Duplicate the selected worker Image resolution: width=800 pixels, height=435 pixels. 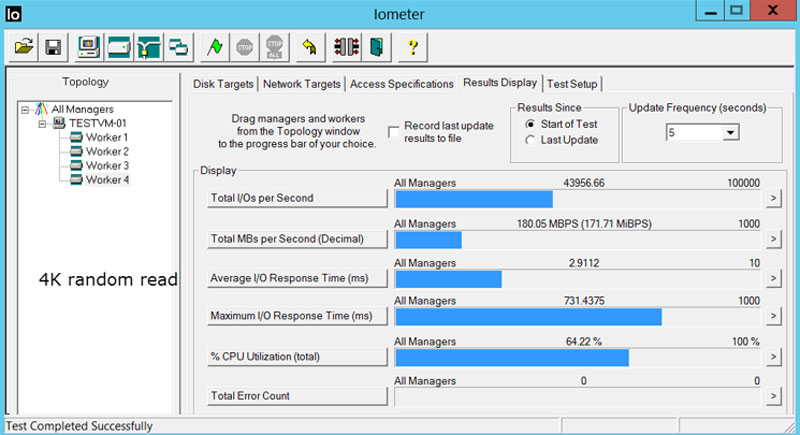[178, 47]
